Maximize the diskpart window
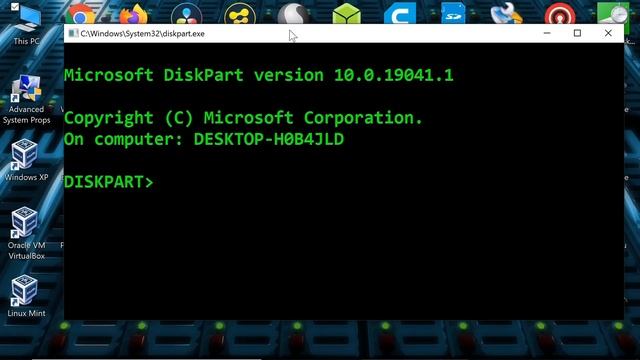640x360 pixels. point(577,33)
